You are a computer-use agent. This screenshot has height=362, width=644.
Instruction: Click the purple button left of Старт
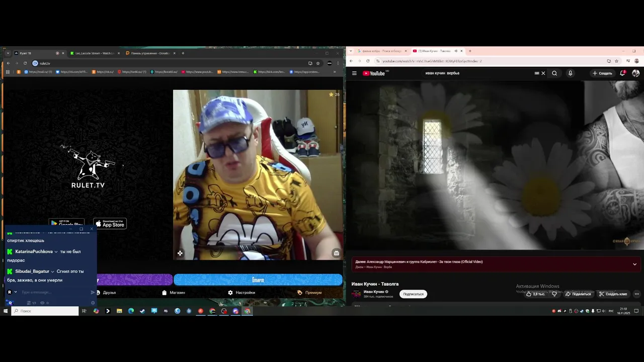pyautogui.click(x=134, y=280)
